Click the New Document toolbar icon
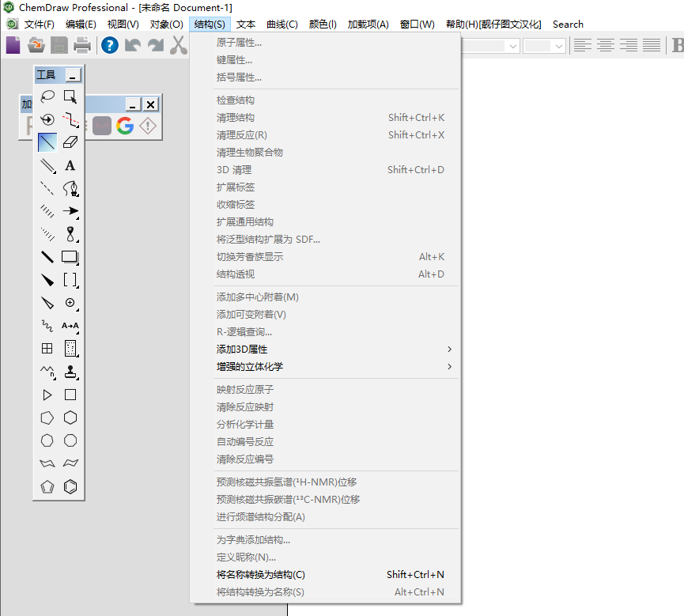Image resolution: width=684 pixels, height=616 pixels. 13,45
